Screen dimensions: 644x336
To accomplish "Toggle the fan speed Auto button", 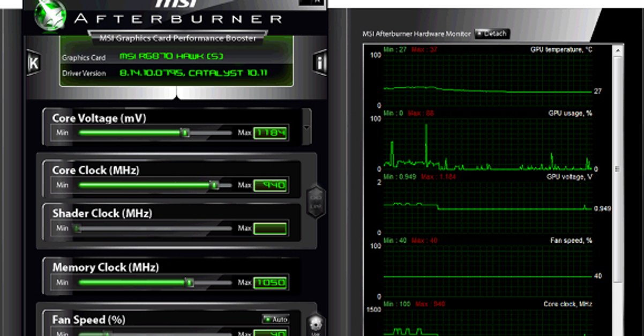I will pyautogui.click(x=275, y=319).
